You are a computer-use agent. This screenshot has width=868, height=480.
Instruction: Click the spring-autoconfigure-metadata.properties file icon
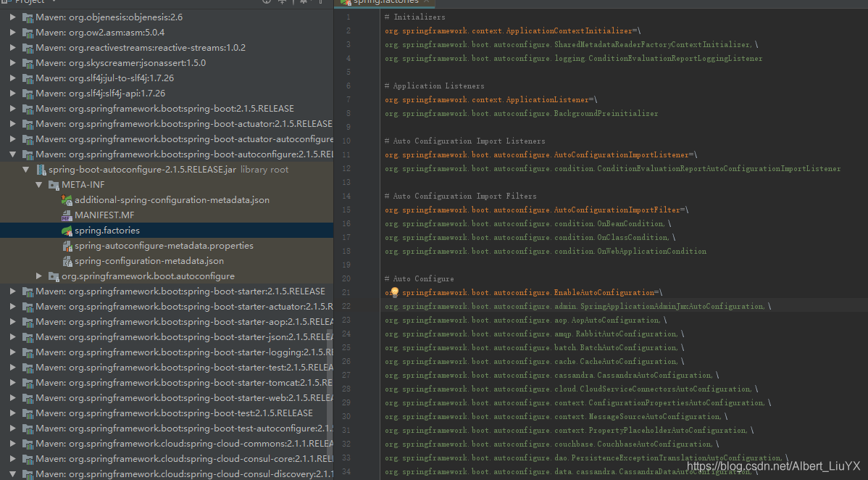coord(67,246)
